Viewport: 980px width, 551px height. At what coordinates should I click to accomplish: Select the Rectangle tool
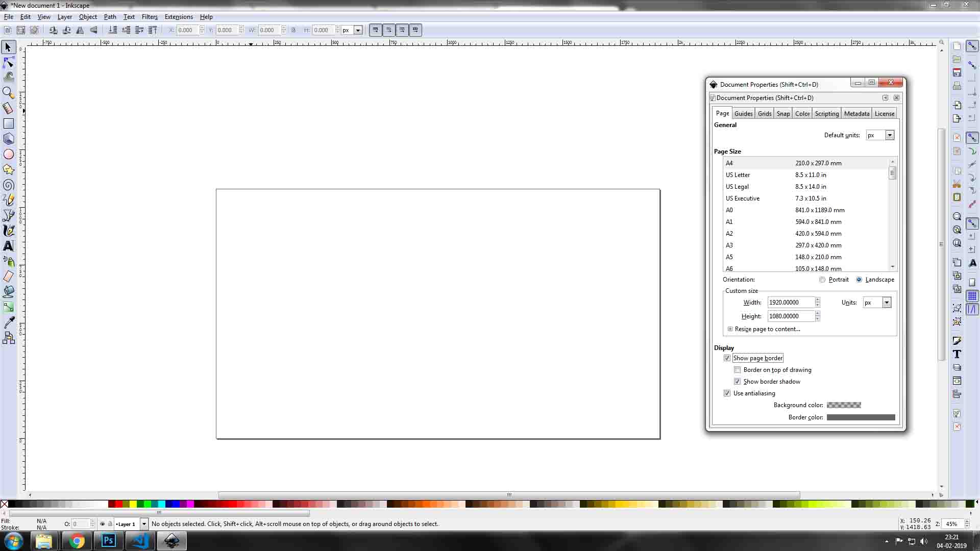[x=8, y=123]
